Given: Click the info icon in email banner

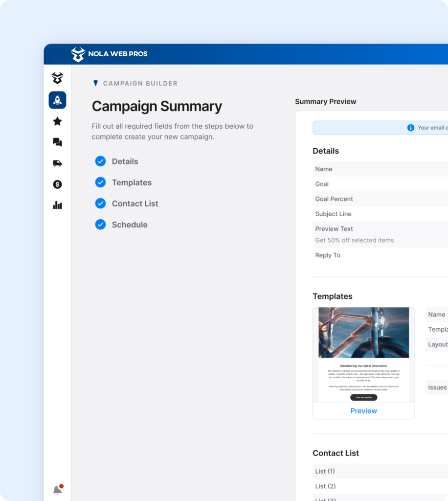Looking at the screenshot, I should point(411,128).
